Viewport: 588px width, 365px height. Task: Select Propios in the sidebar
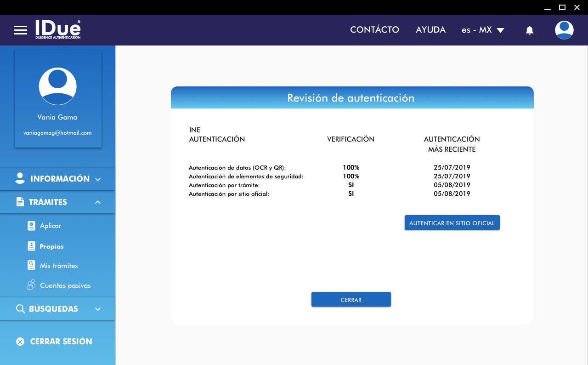[51, 246]
